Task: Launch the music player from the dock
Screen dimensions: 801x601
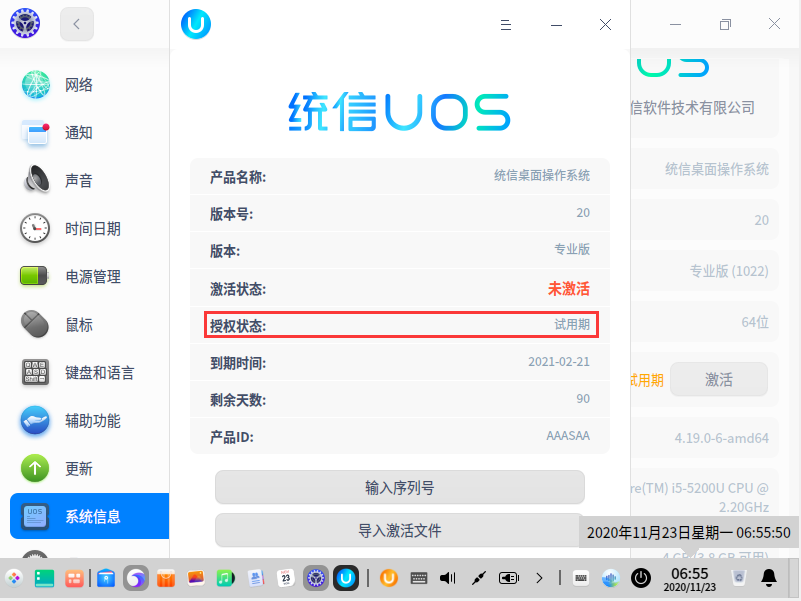Action: [x=225, y=578]
